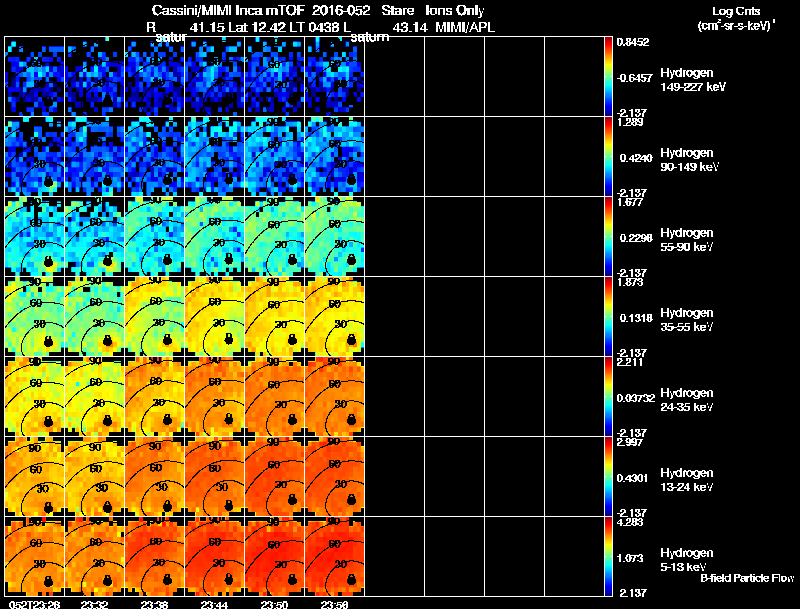The height and width of the screenshot is (609, 800).
Task: Click the Hydrogen 24-35 keV image at 23:26
Action: click(x=35, y=397)
